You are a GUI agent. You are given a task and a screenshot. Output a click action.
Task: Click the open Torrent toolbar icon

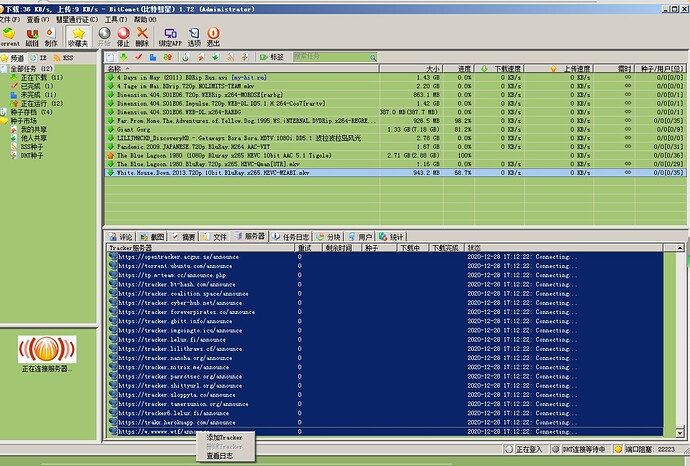pyautogui.click(x=9, y=37)
